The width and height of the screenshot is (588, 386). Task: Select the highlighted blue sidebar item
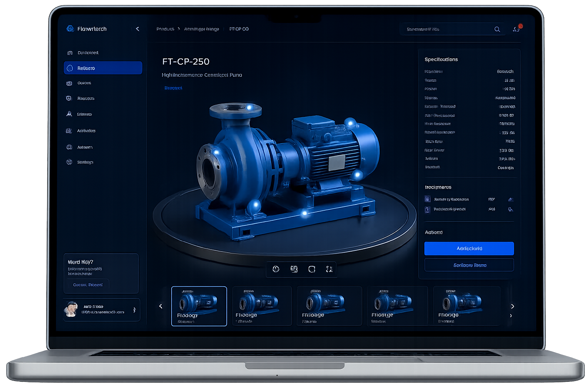click(103, 68)
